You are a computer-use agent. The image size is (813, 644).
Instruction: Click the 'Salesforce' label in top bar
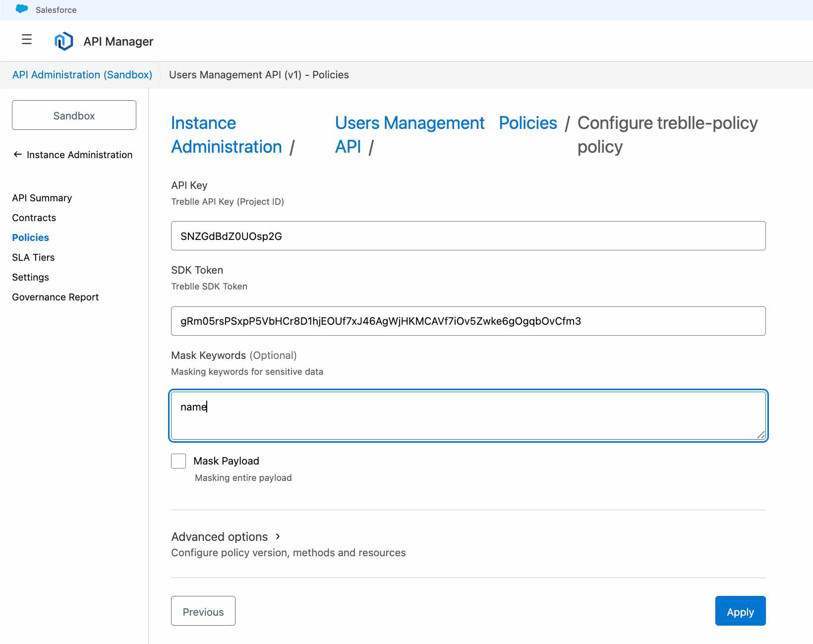[56, 10]
